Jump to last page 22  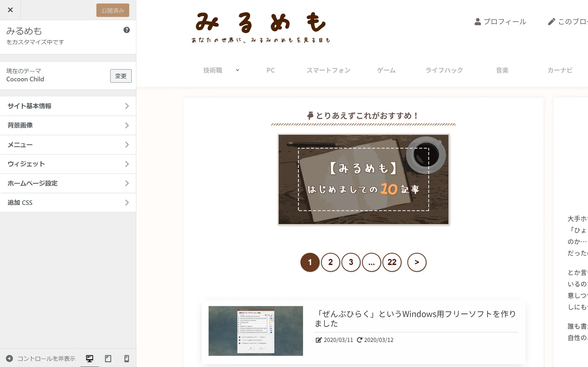click(x=392, y=262)
